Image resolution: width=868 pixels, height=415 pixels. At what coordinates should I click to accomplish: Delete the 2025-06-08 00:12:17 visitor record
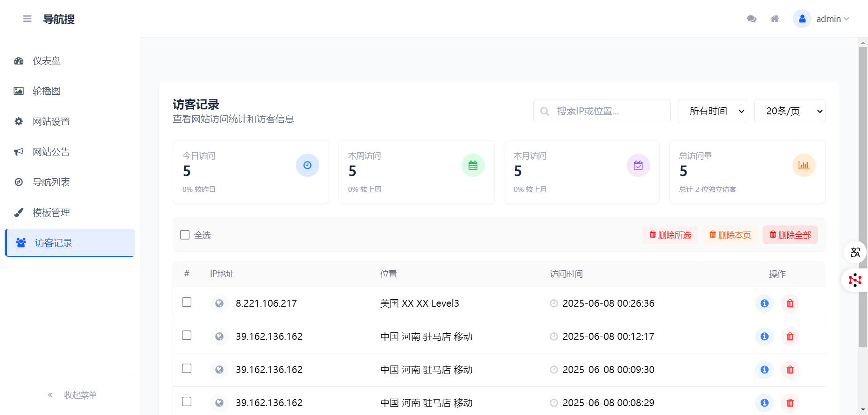[790, 337]
